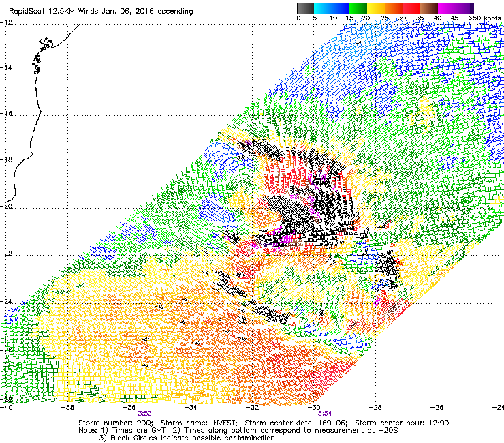Click the gray 0–5 knot color bar segment
Image resolution: width=504 pixels, height=443 pixels.
click(305, 8)
